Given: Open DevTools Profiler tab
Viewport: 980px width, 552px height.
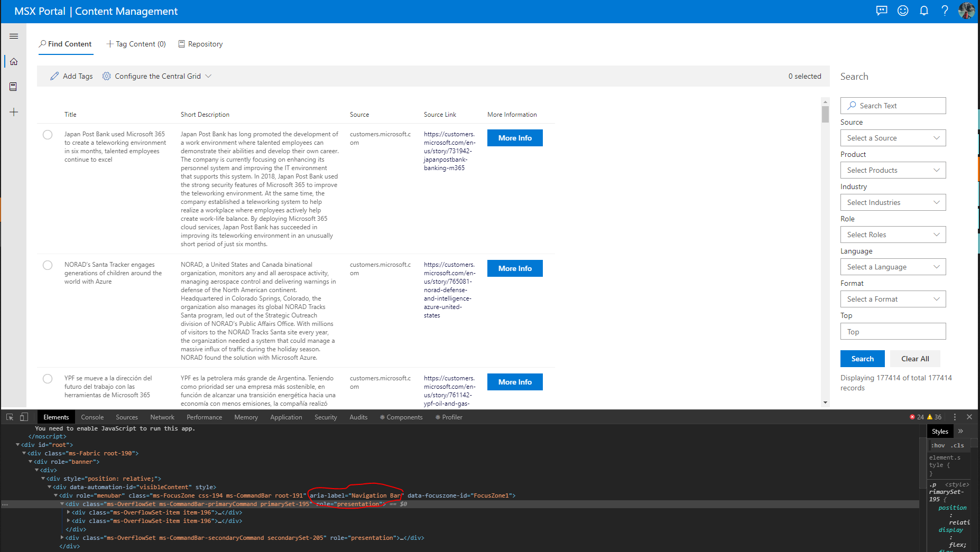Looking at the screenshot, I should (449, 417).
